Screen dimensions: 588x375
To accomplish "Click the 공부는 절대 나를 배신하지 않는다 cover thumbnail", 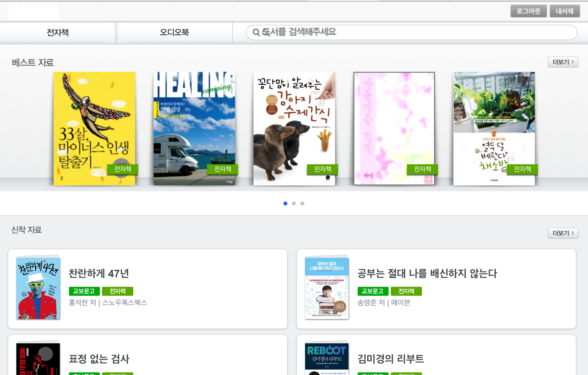I will click(x=327, y=288).
